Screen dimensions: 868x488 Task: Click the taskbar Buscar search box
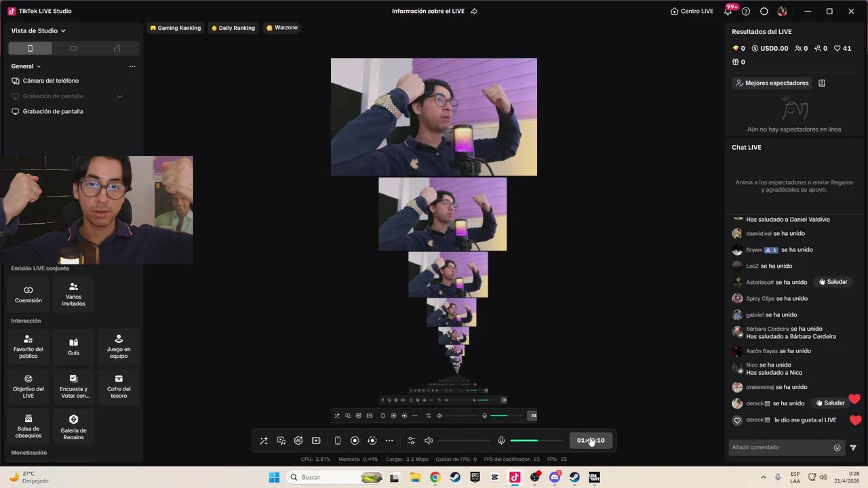[335, 477]
